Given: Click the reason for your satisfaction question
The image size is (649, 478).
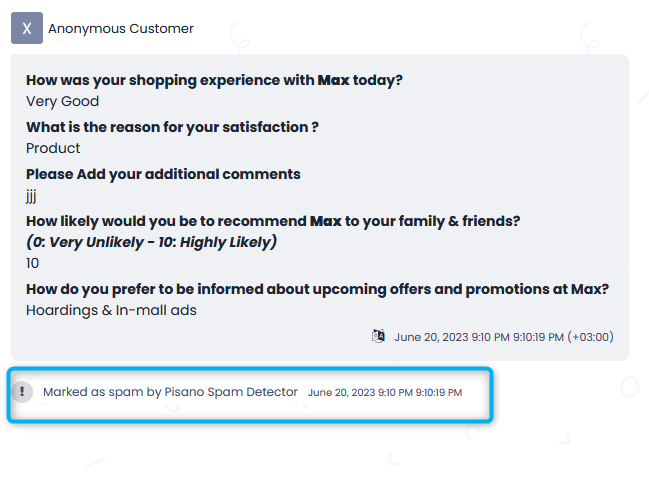Looking at the screenshot, I should coord(172,127).
